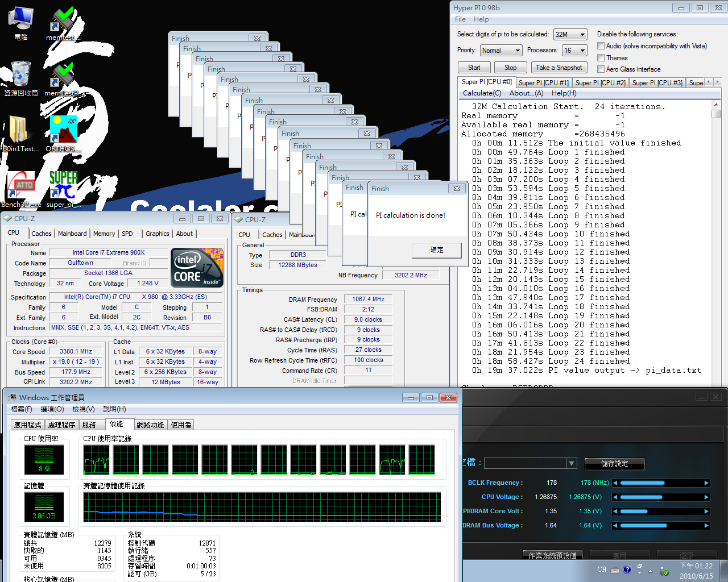Increase QPI/DRAM Core Volt with right arrow
The image size is (728, 582).
pos(706,512)
